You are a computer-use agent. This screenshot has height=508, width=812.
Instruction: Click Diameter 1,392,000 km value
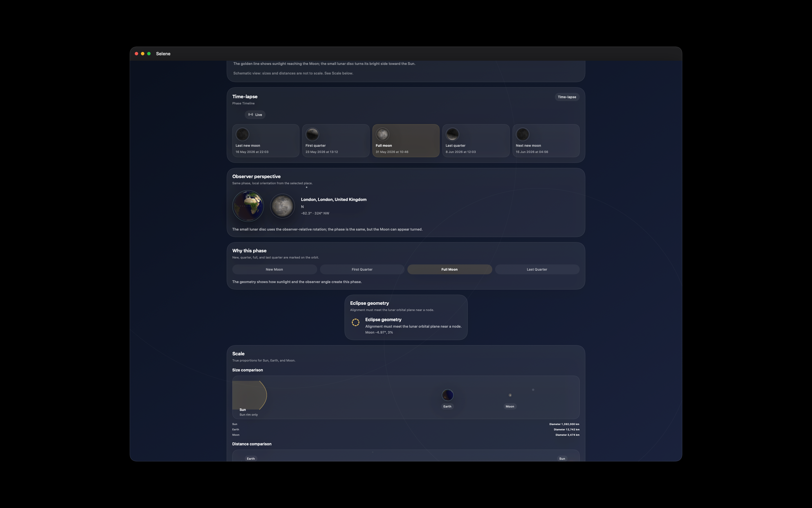(564, 424)
